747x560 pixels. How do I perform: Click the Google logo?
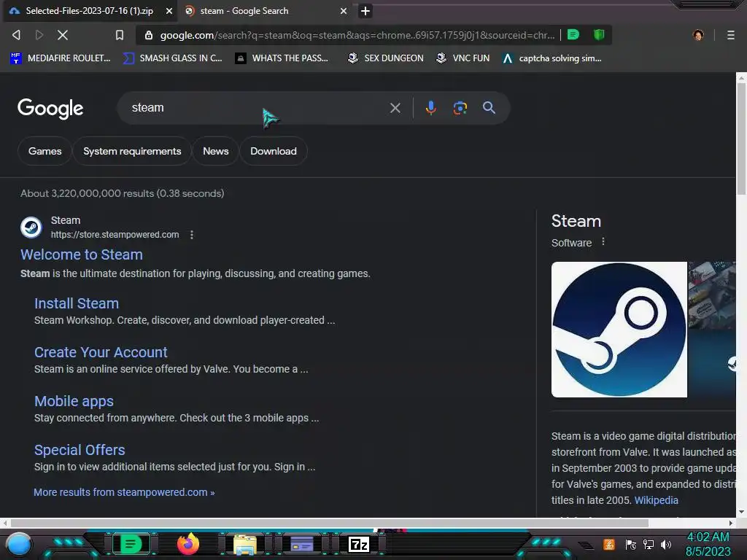50,109
